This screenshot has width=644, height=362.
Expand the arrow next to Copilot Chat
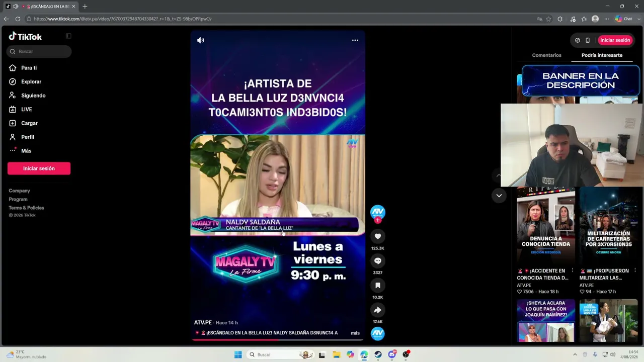(x=638, y=19)
